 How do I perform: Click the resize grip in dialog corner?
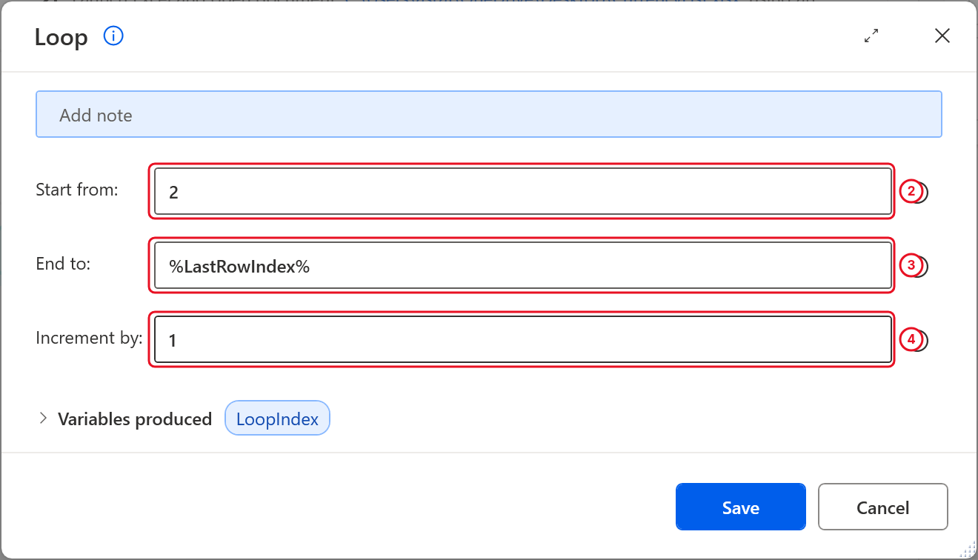[968, 550]
